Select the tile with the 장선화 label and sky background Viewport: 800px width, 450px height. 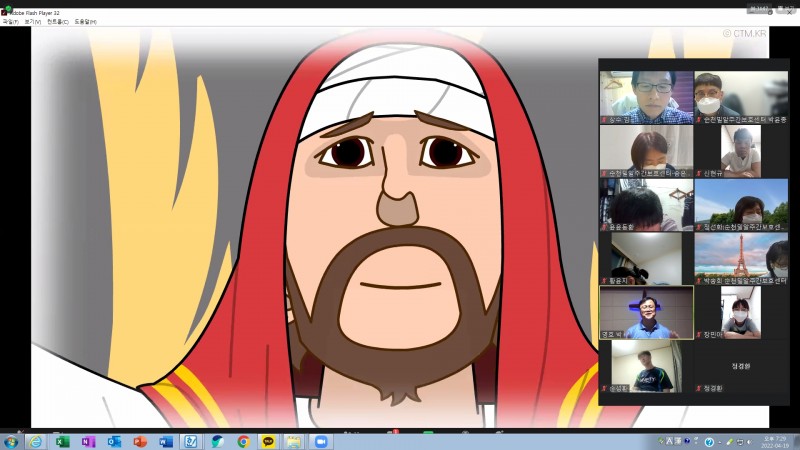tap(741, 205)
